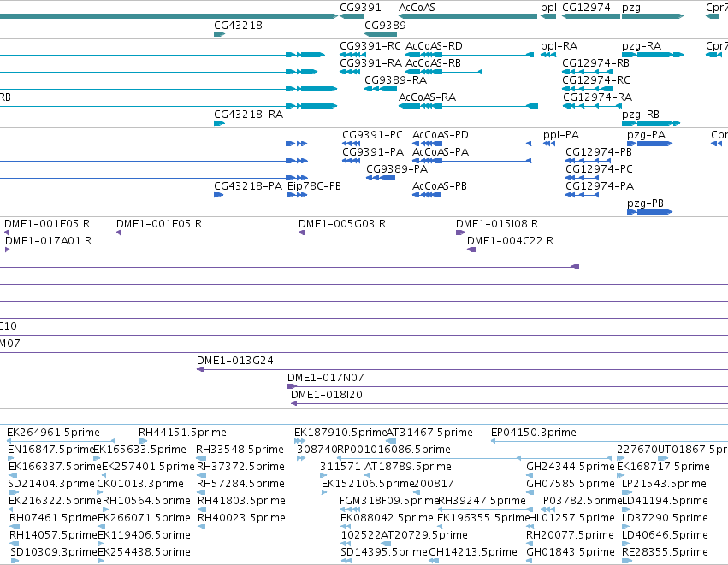728x565 pixels.
Task: Select protein pzg-PA
Action: click(x=646, y=135)
